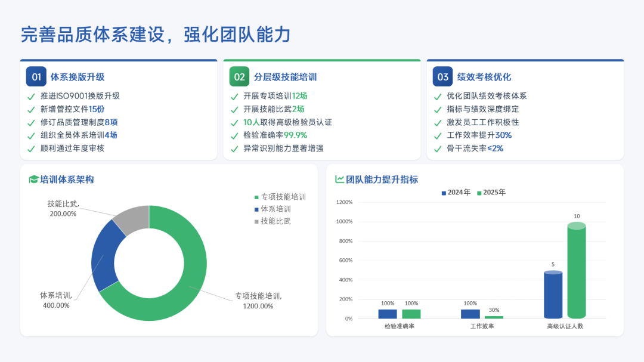The image size is (644, 362).
Task: Toggle the checkmark beside 顺利通过年度审核
Action: [x=32, y=148]
